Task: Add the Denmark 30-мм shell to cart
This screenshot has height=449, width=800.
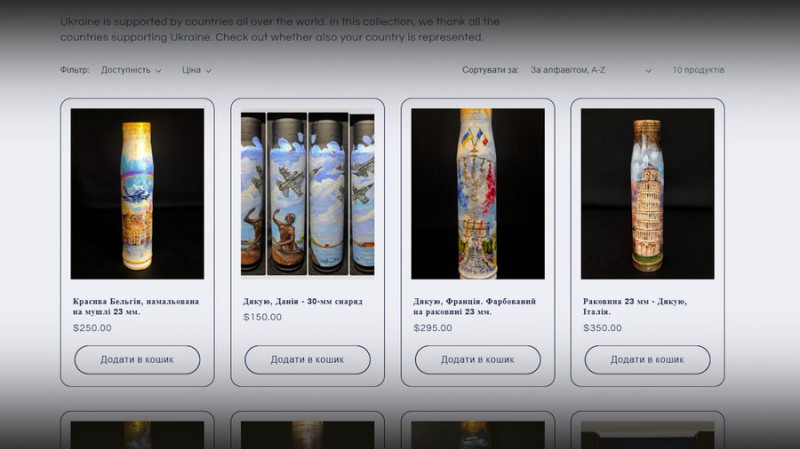Action: click(x=308, y=360)
